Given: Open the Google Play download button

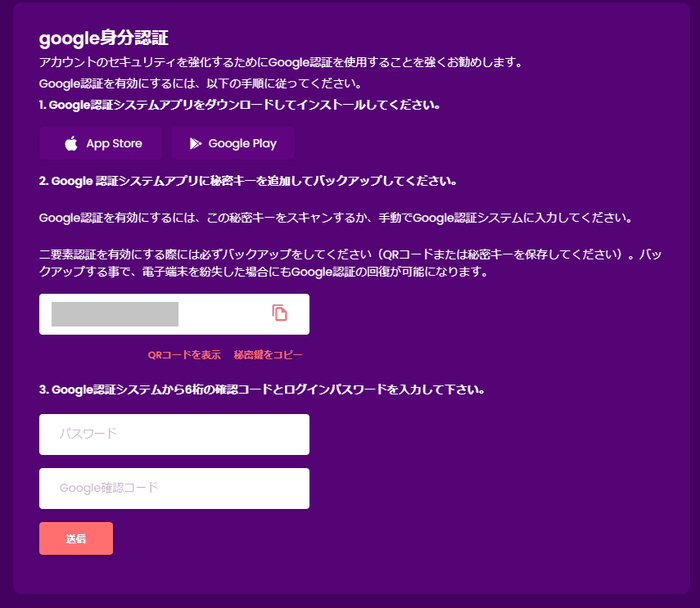Looking at the screenshot, I should click(232, 144).
